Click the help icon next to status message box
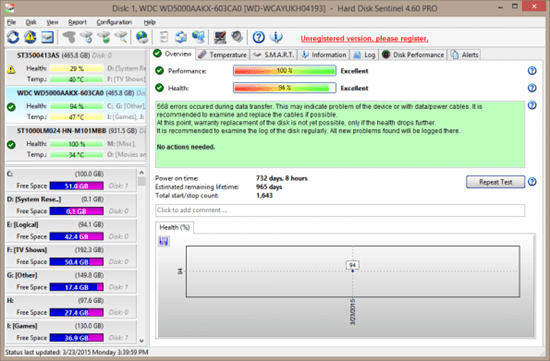Image resolution: width=550 pixels, height=361 pixels. [x=532, y=105]
